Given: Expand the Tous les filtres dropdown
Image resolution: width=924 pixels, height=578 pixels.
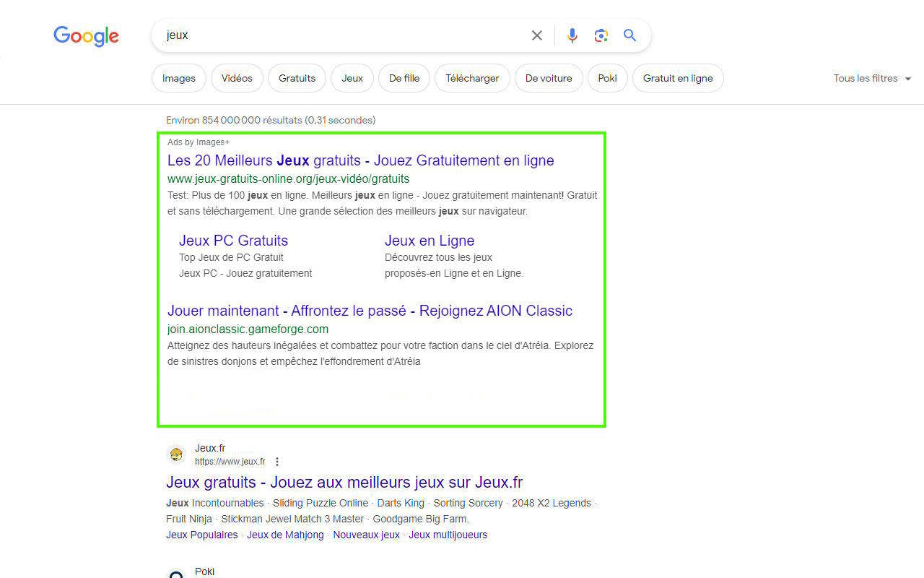Looking at the screenshot, I should [872, 78].
